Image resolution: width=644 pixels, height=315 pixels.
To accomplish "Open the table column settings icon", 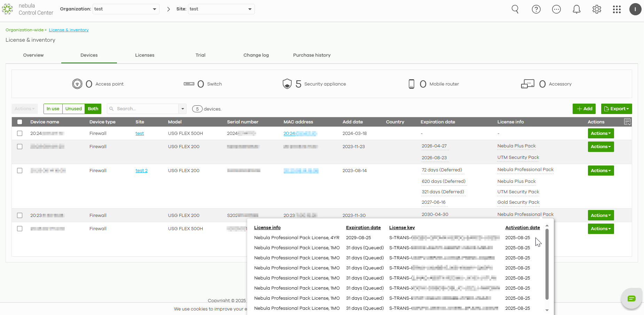I will click(x=627, y=122).
